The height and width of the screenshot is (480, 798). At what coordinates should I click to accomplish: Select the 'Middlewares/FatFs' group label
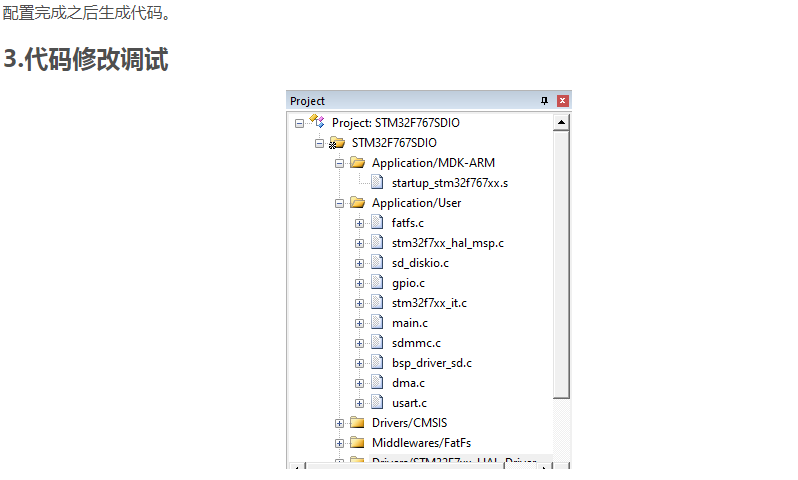[421, 443]
